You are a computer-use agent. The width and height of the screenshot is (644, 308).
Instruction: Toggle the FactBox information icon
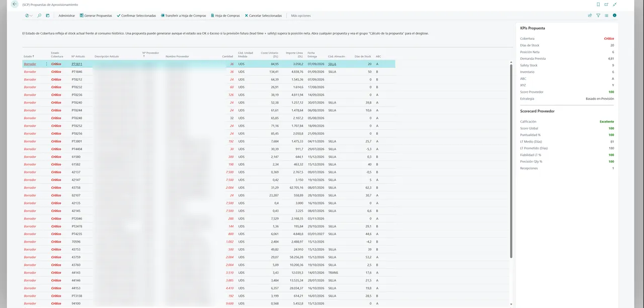pos(614,16)
